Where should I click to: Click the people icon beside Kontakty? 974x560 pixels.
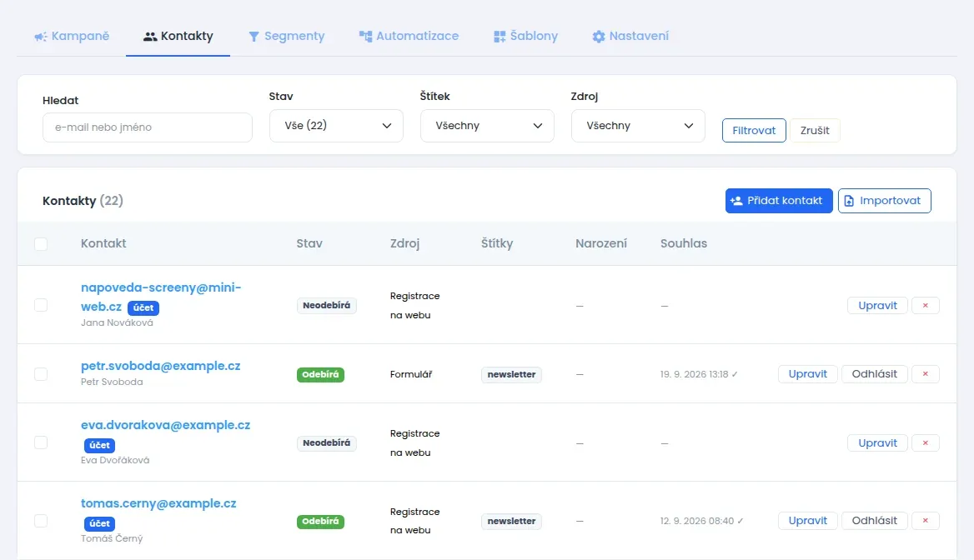(x=150, y=37)
